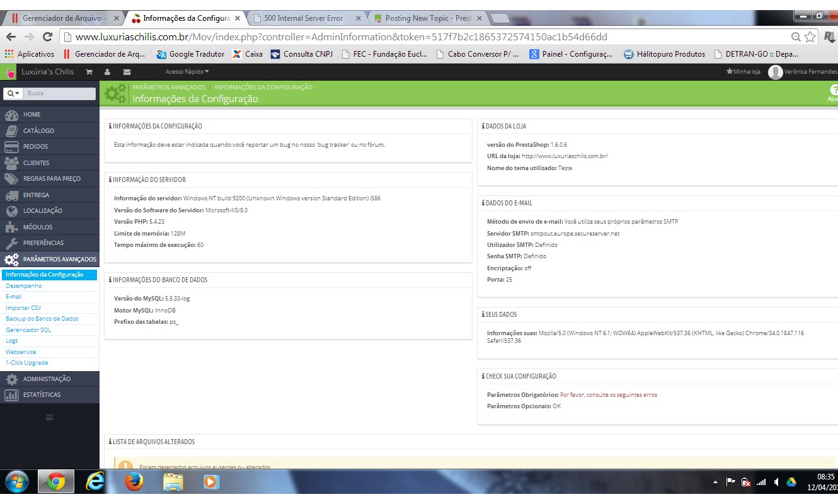
Task: Select Webservice submenu item
Action: (21, 352)
